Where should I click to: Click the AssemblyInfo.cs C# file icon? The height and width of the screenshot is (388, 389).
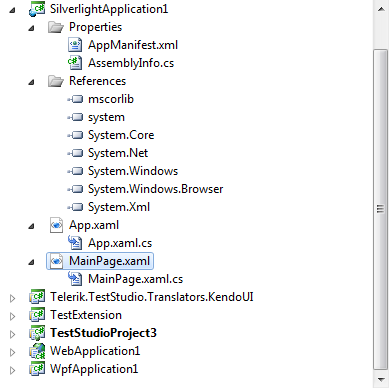pos(75,63)
